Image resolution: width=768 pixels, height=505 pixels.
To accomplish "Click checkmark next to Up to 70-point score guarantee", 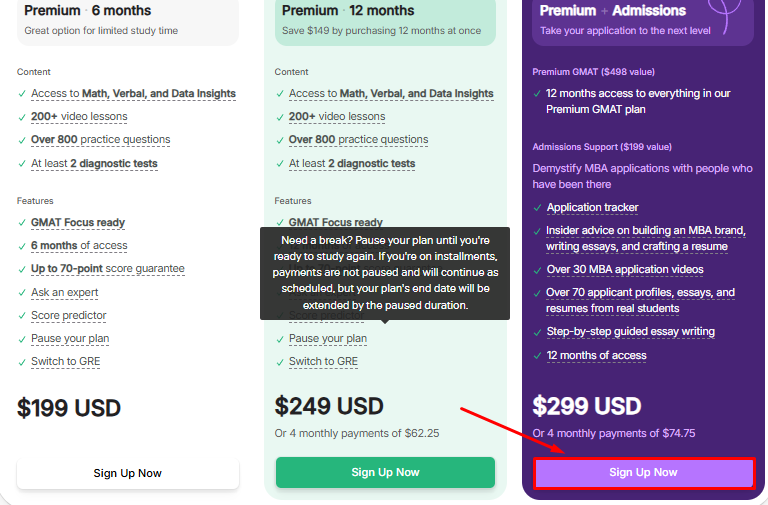I will 22,269.
